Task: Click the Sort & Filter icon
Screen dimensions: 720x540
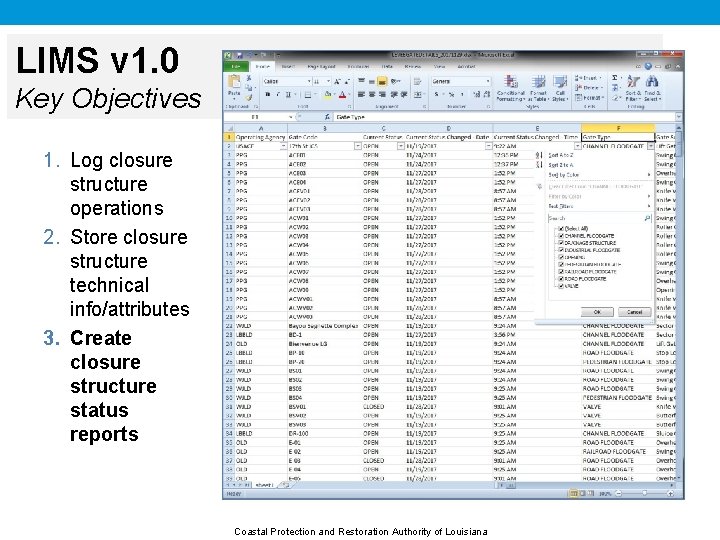Action: (633, 82)
